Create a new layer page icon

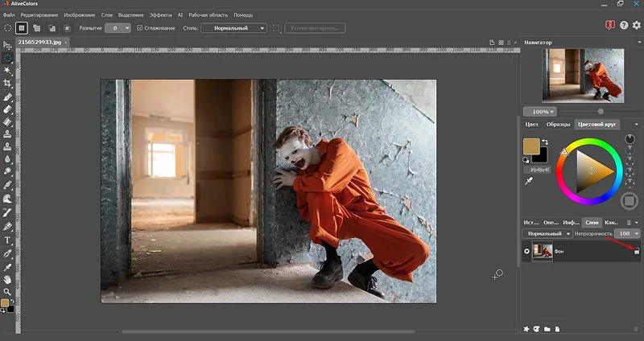[557, 329]
